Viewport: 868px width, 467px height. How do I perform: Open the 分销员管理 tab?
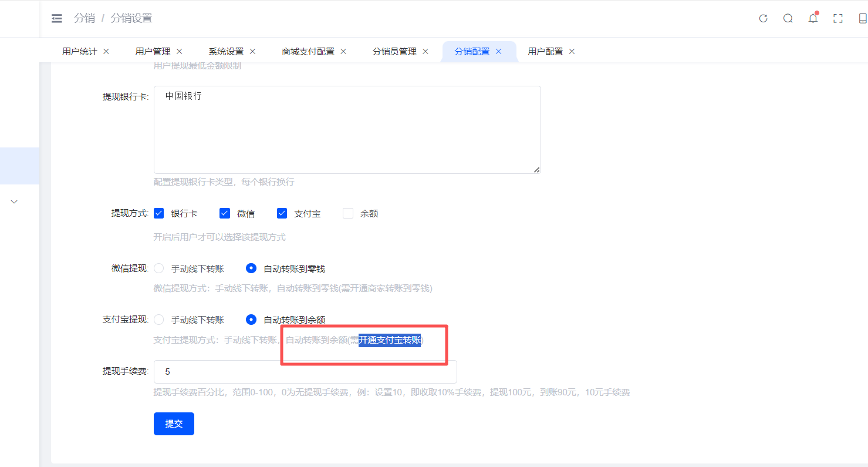click(x=394, y=52)
